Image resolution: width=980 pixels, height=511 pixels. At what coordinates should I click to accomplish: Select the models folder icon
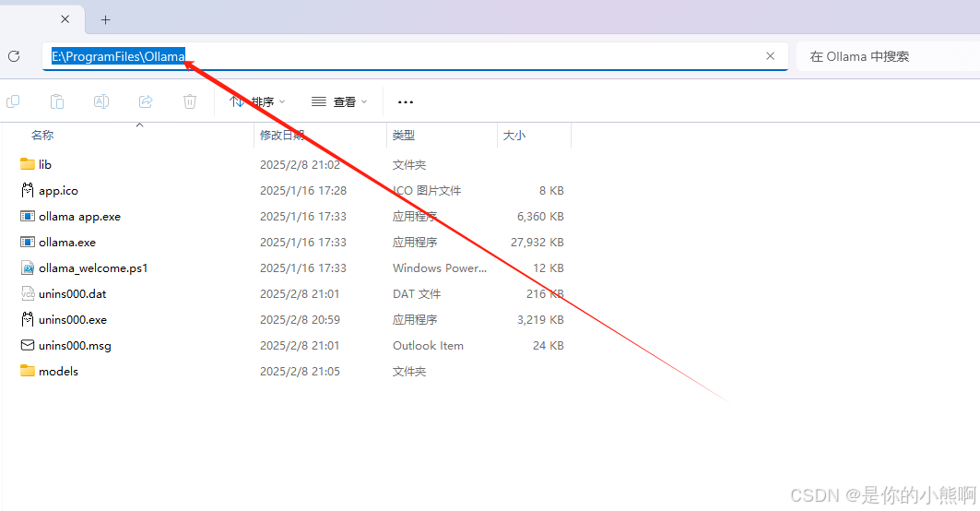pyautogui.click(x=28, y=371)
